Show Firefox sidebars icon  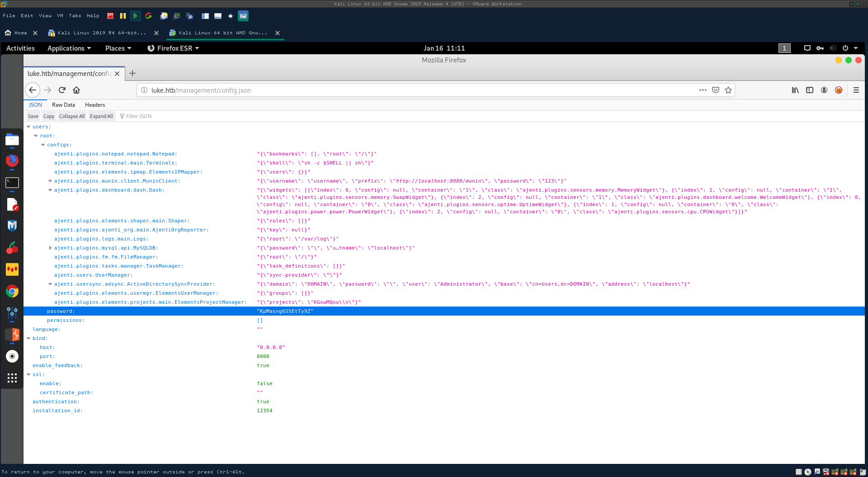[x=810, y=90]
